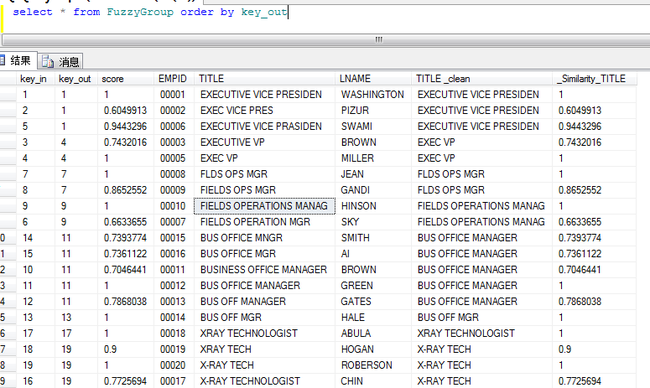This screenshot has height=388, width=650.
Task: Click the SQL query text line
Action: coord(150,12)
